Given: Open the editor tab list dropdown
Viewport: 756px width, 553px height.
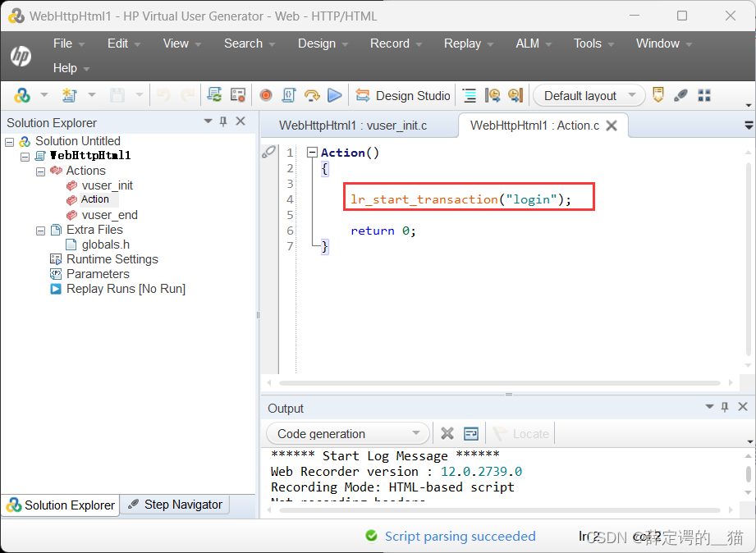Looking at the screenshot, I should pos(749,126).
